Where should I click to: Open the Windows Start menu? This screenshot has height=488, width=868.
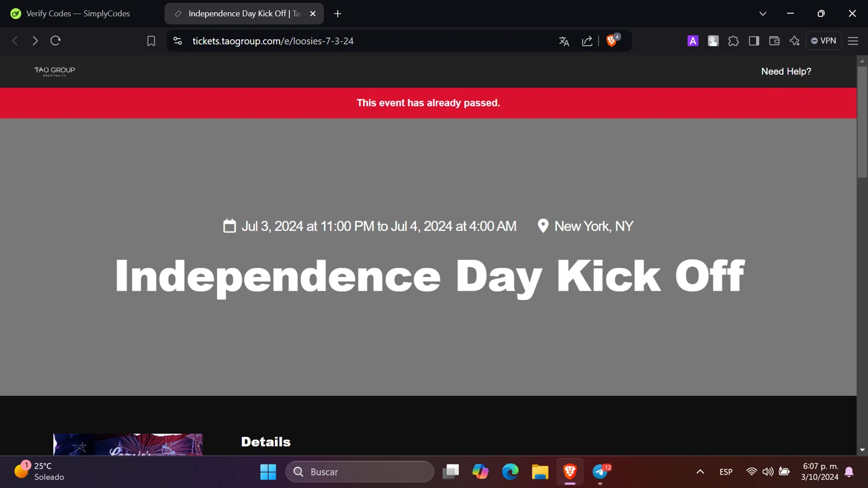(x=268, y=472)
